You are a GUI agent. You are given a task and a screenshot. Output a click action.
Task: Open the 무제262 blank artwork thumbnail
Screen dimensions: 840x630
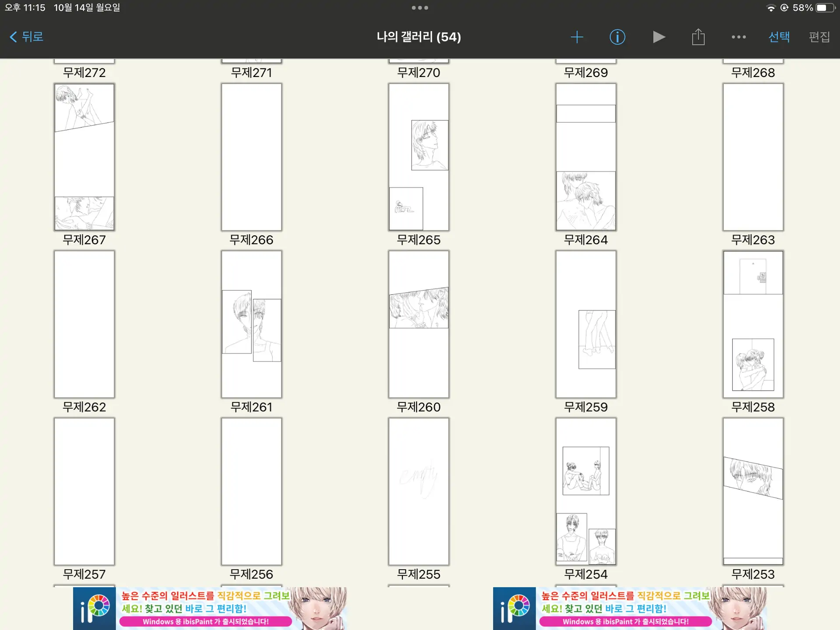pos(84,324)
